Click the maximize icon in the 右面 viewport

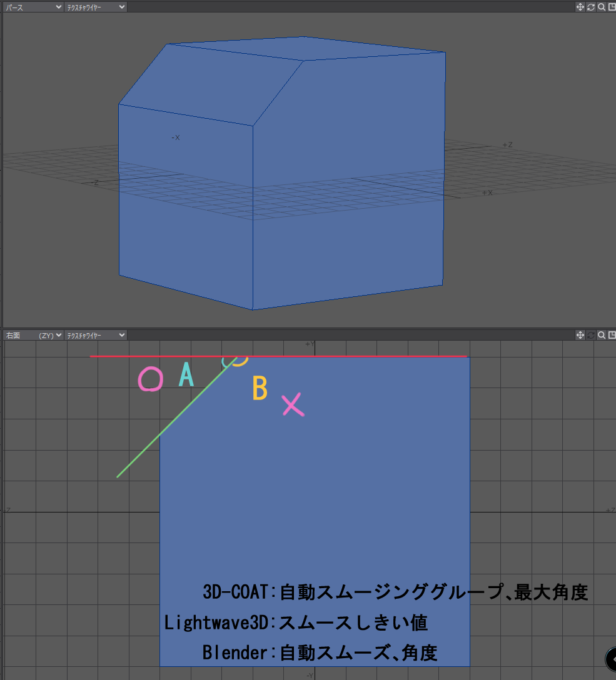(x=612, y=335)
